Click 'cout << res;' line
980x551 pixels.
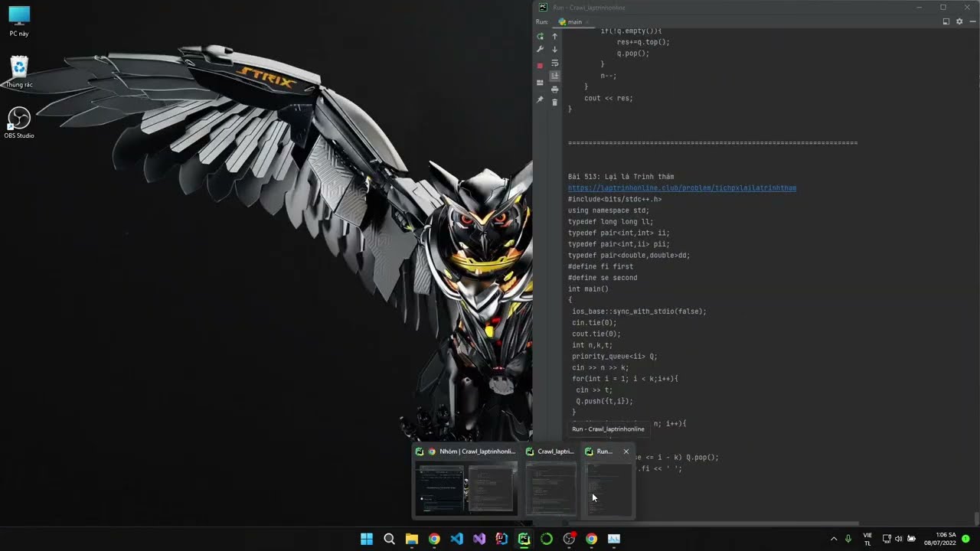tap(609, 99)
